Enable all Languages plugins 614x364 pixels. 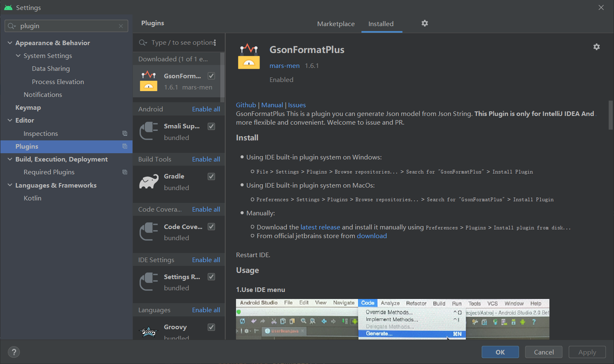coord(206,310)
